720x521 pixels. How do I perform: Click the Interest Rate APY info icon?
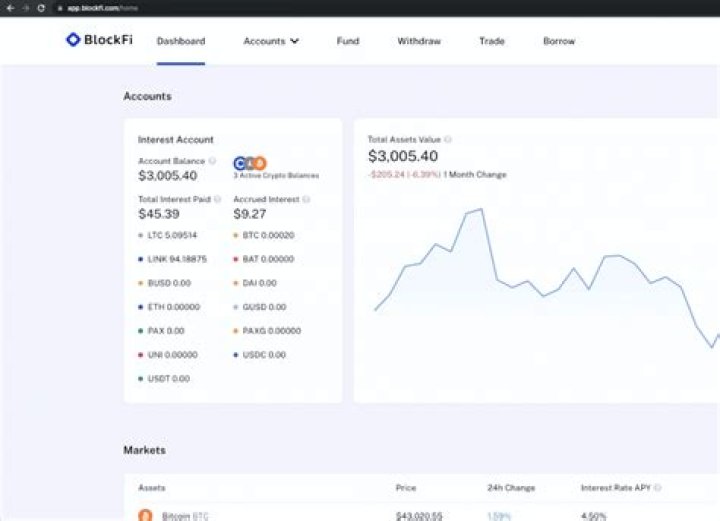point(658,487)
